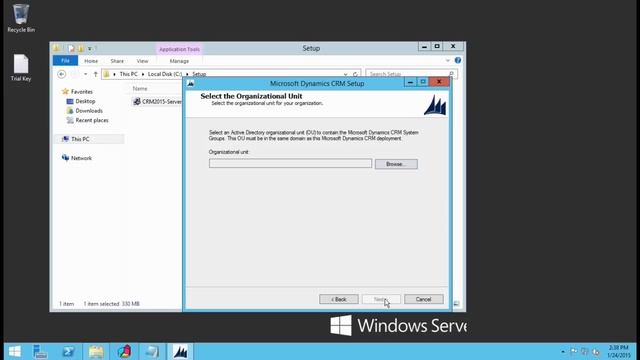Open the File tab in explorer

pos(65,61)
